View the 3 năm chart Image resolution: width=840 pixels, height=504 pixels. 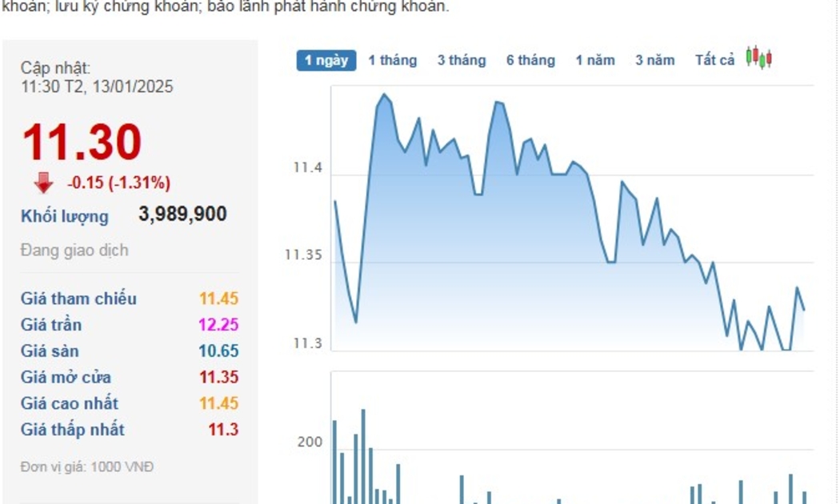[655, 60]
